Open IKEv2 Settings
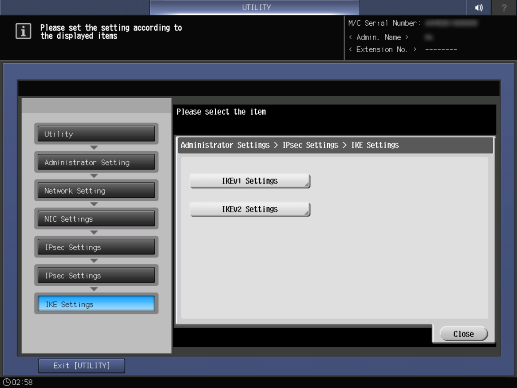 point(250,209)
